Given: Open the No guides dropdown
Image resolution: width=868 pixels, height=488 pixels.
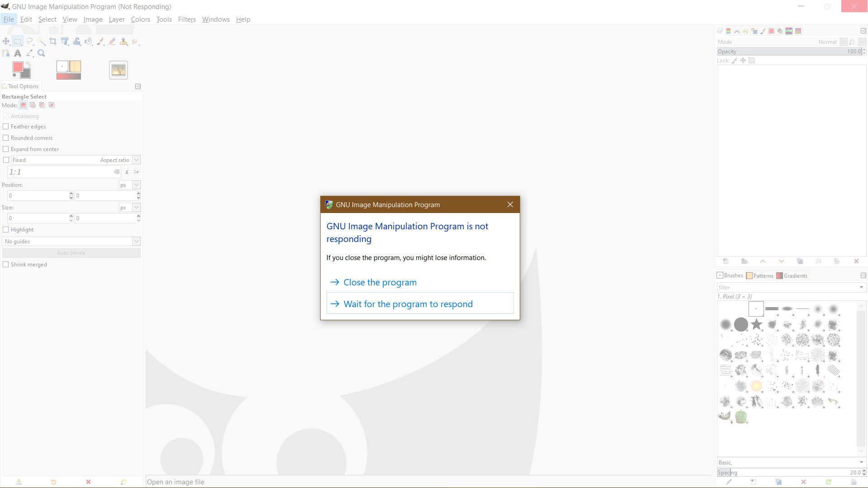Looking at the screenshot, I should pos(71,242).
